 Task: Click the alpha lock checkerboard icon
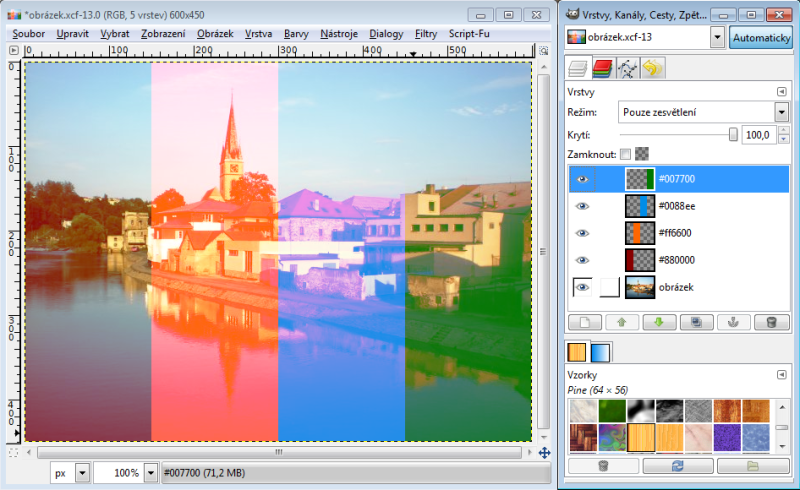(642, 154)
